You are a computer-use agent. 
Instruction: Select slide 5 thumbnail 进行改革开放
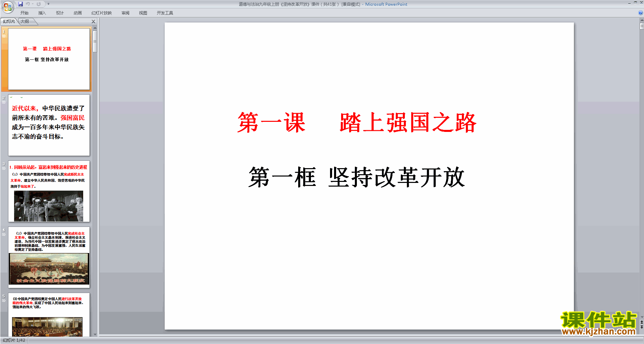point(49,315)
